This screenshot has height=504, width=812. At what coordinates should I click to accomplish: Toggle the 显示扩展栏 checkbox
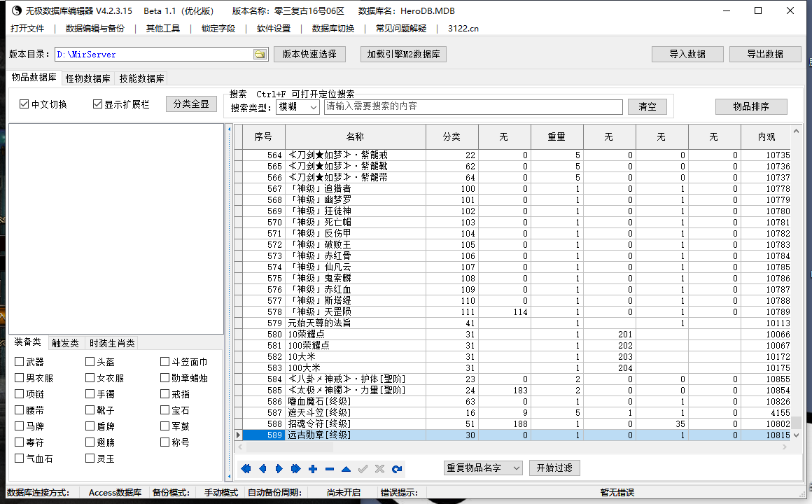pos(97,104)
